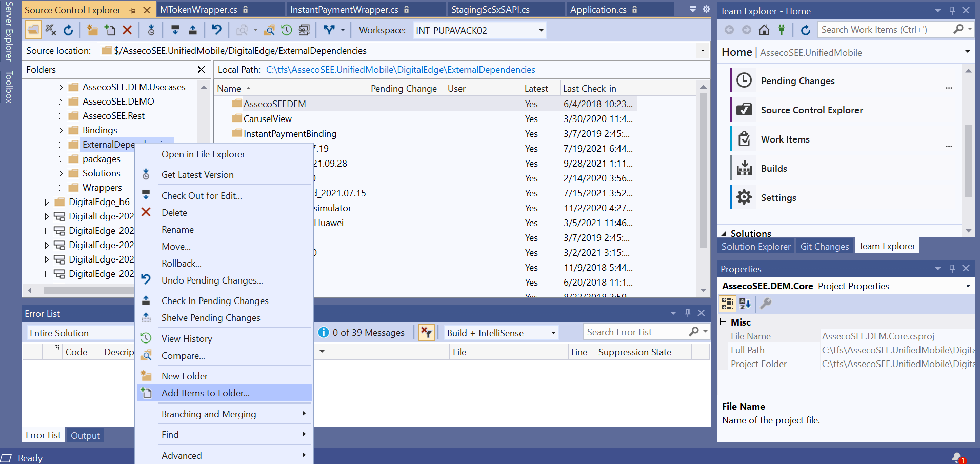Collapse the Misc category in Properties
Screen dimensions: 980x464
(x=724, y=322)
